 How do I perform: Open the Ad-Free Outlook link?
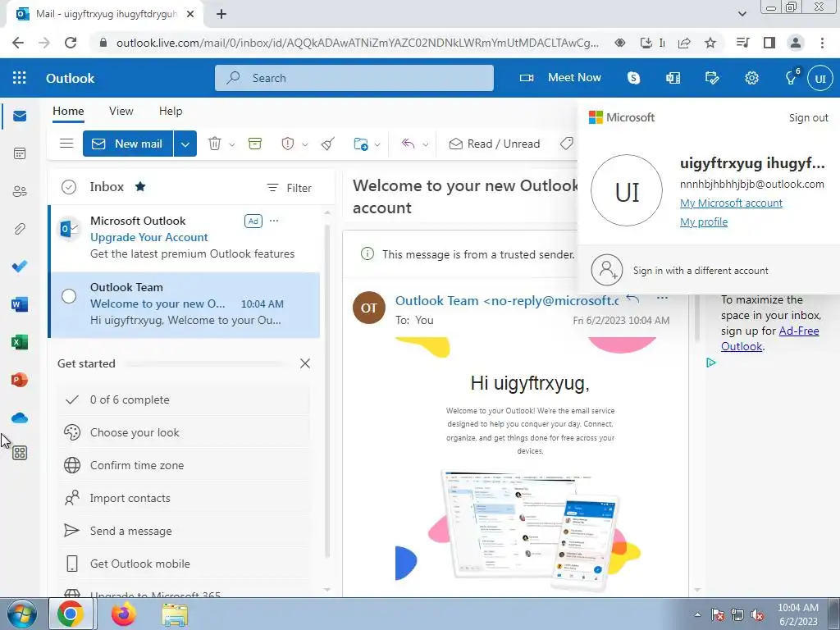click(x=769, y=339)
